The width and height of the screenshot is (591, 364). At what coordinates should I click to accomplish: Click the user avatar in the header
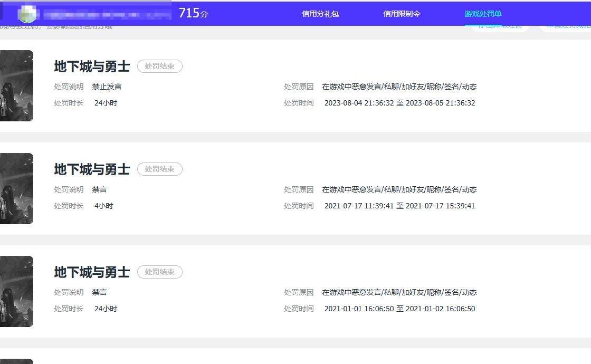tap(28, 14)
